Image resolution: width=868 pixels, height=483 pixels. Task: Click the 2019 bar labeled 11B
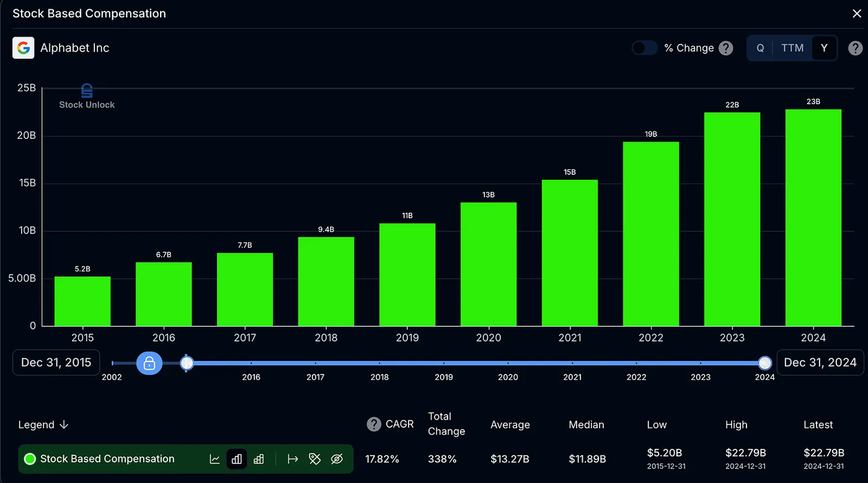coord(407,275)
